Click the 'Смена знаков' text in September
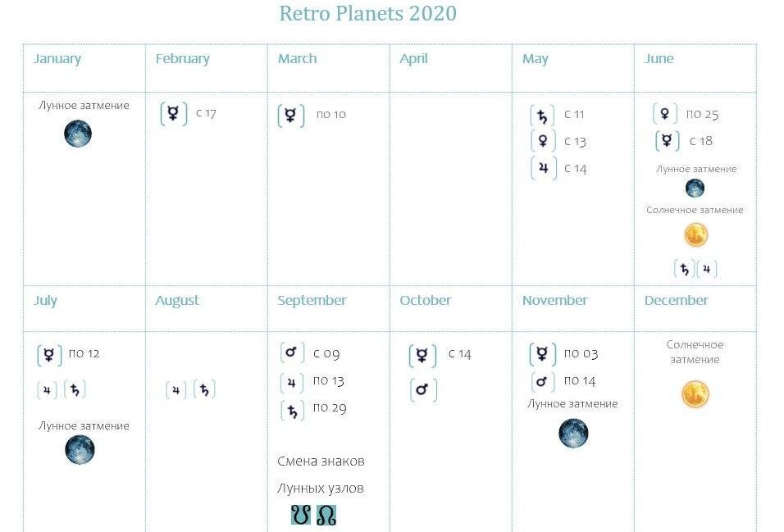The image size is (784, 532). pyautogui.click(x=321, y=461)
